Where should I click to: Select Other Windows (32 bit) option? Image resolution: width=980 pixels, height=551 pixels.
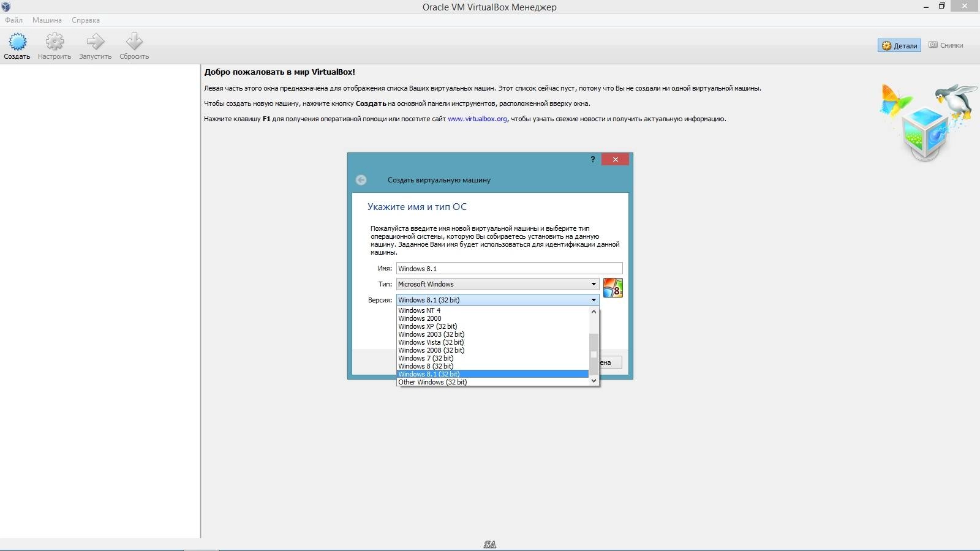point(492,382)
